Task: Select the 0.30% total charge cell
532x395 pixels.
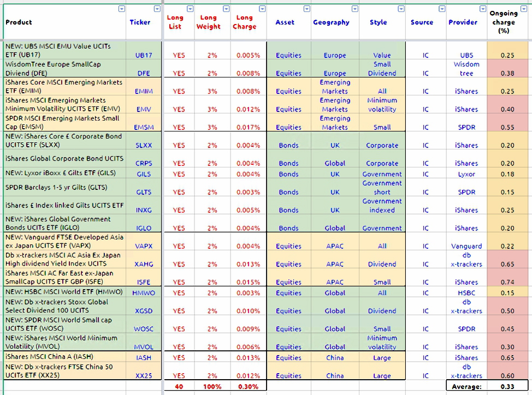Action: coord(249,386)
